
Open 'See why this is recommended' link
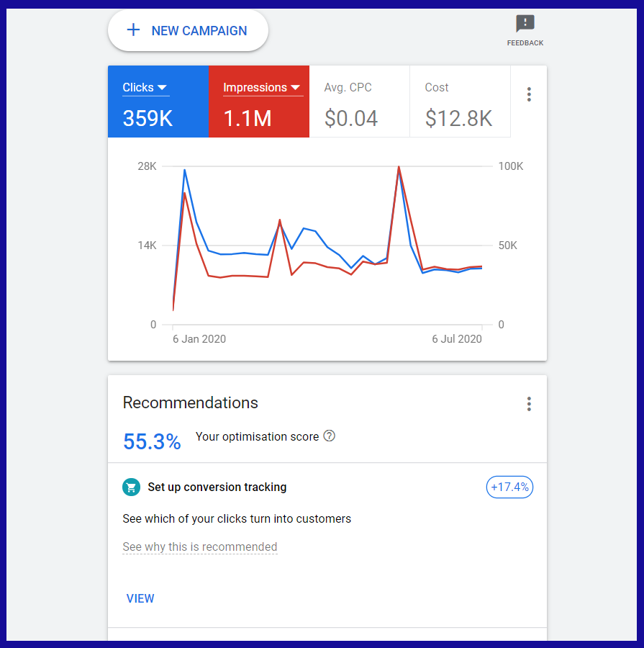click(200, 547)
